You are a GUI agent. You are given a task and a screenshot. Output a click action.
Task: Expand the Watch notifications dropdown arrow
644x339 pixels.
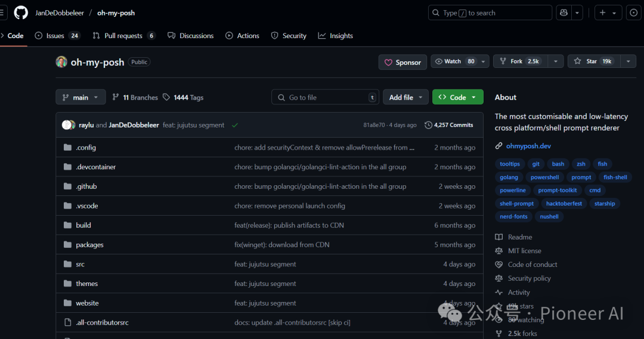(483, 61)
